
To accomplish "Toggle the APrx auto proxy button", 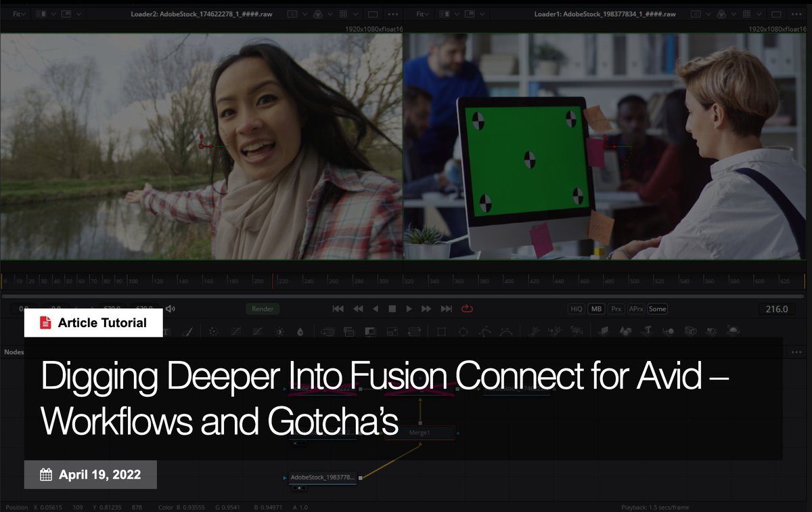I will coord(636,309).
